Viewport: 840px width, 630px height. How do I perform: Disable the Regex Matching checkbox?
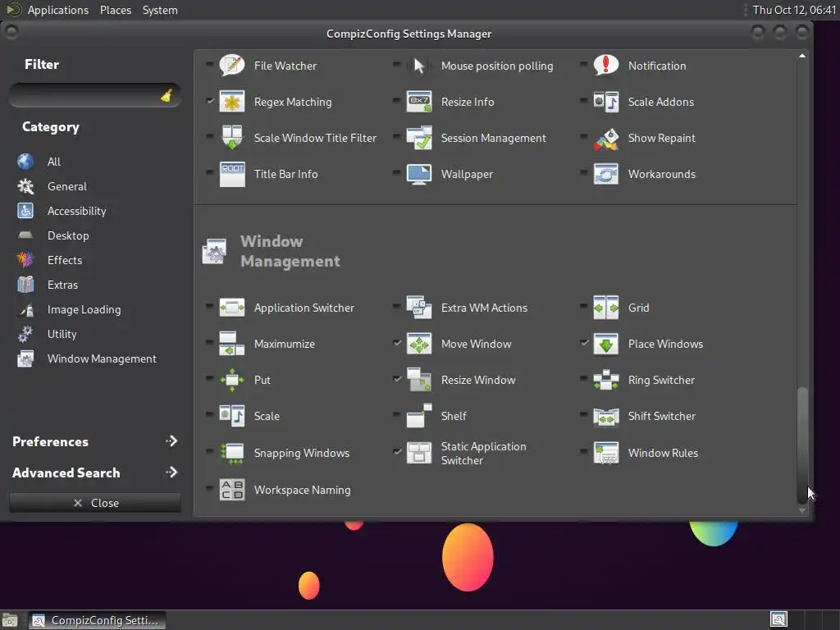tap(210, 101)
